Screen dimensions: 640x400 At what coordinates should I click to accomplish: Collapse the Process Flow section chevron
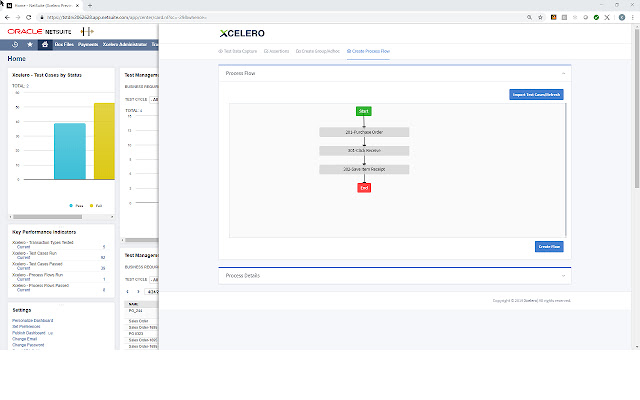coord(563,73)
